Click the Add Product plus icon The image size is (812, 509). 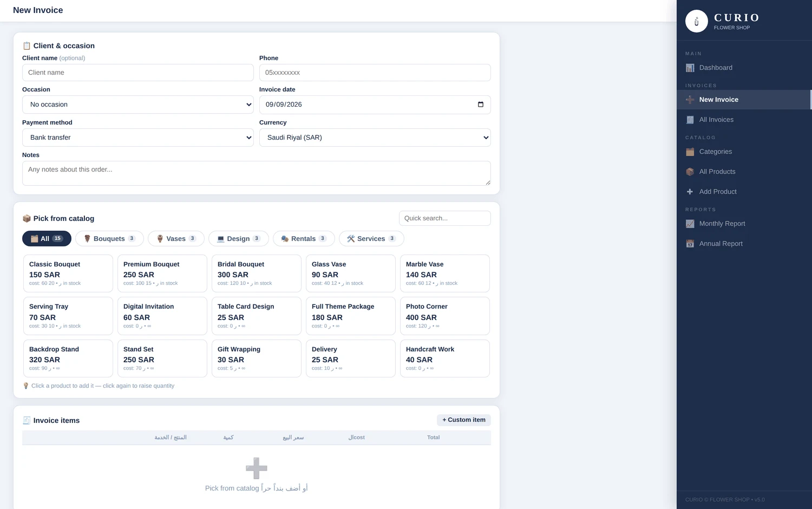click(690, 192)
